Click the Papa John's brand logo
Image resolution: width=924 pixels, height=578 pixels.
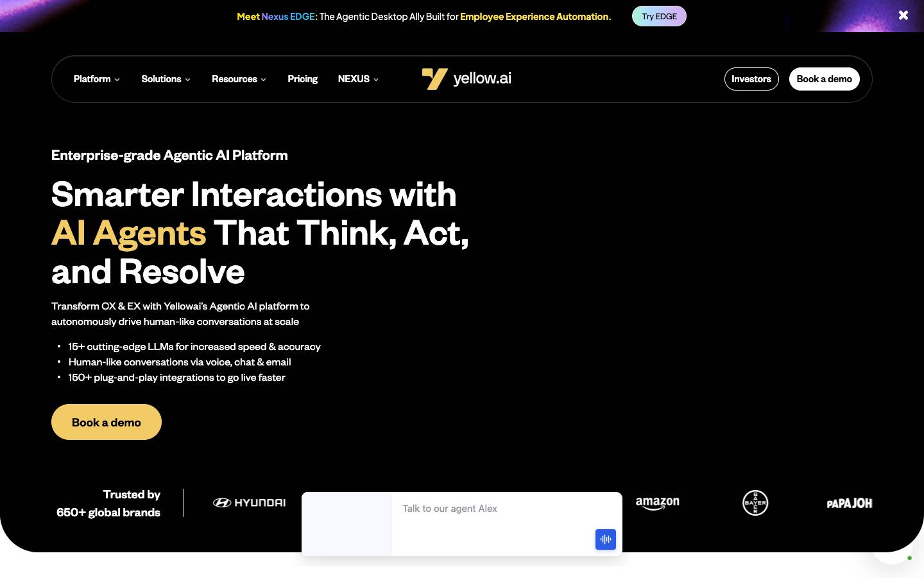[850, 504]
